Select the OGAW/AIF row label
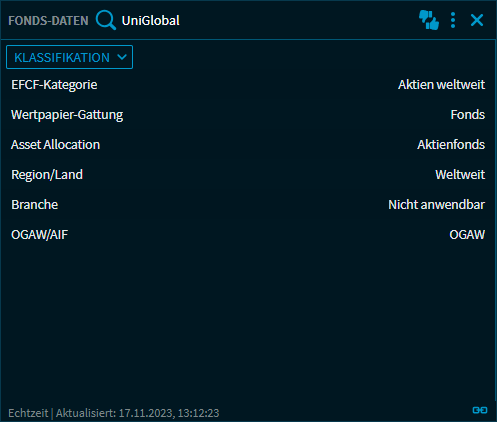The image size is (497, 422). pyautogui.click(x=40, y=235)
